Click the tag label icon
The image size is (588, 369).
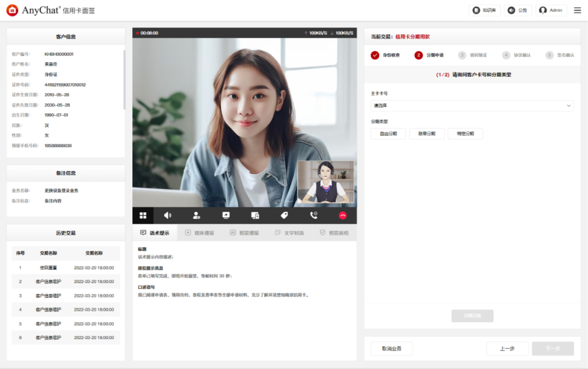(x=284, y=216)
